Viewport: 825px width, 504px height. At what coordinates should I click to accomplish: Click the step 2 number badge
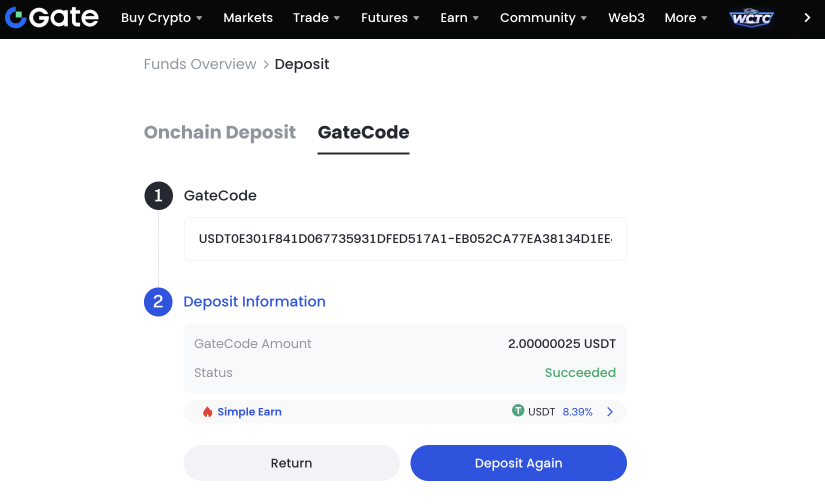click(158, 302)
